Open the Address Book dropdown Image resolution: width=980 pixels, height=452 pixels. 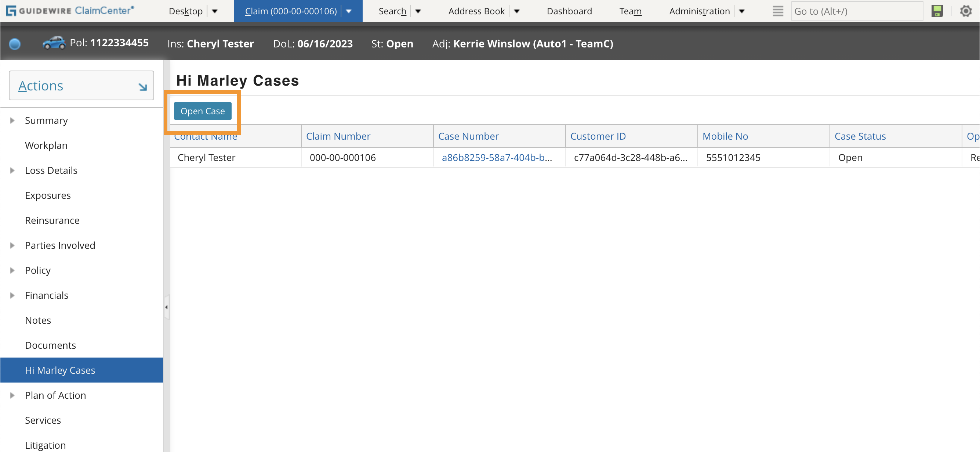(x=518, y=11)
